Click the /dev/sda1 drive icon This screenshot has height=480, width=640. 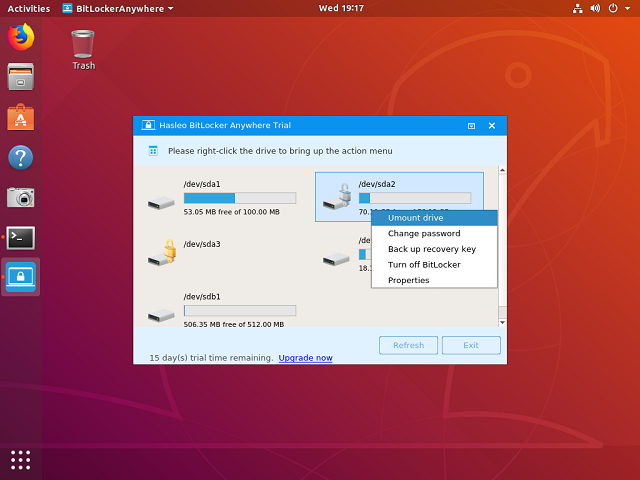161,203
